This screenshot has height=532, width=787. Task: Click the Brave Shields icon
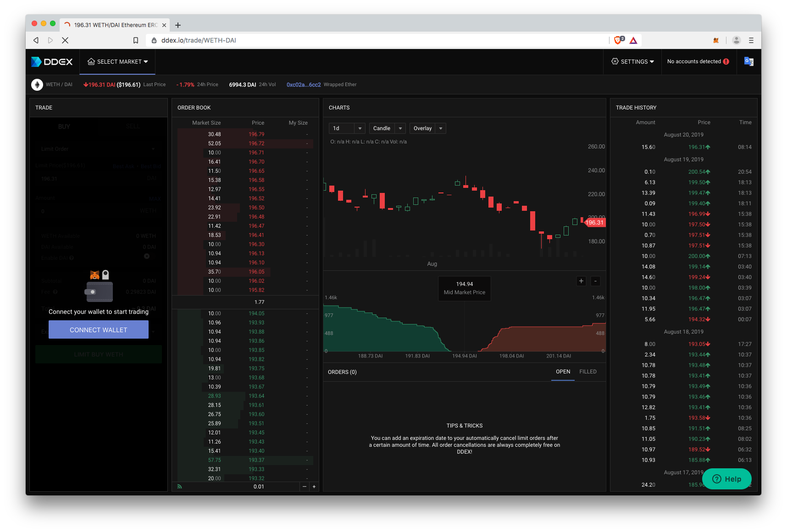[618, 40]
